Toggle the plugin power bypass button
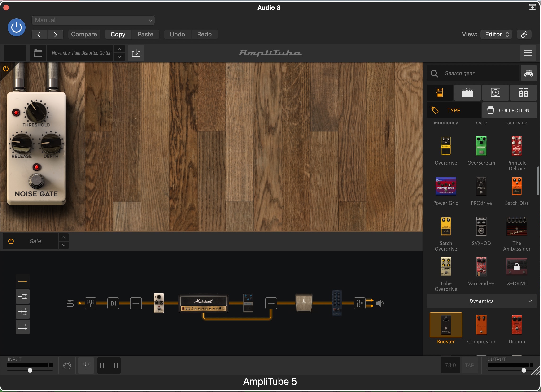Screen dimensions: 541x392 pos(17,27)
